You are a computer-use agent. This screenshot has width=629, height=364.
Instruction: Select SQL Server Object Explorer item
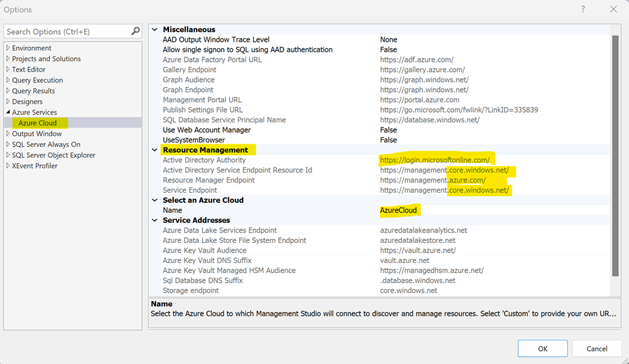(54, 155)
